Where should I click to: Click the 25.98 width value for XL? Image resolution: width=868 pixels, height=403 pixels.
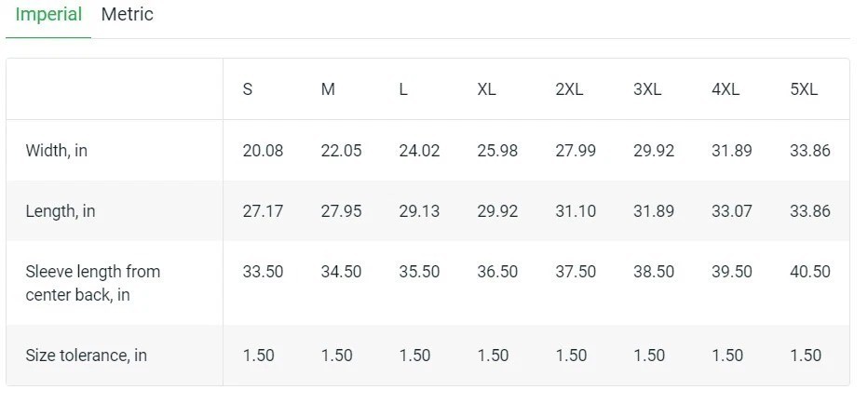pyautogui.click(x=497, y=151)
